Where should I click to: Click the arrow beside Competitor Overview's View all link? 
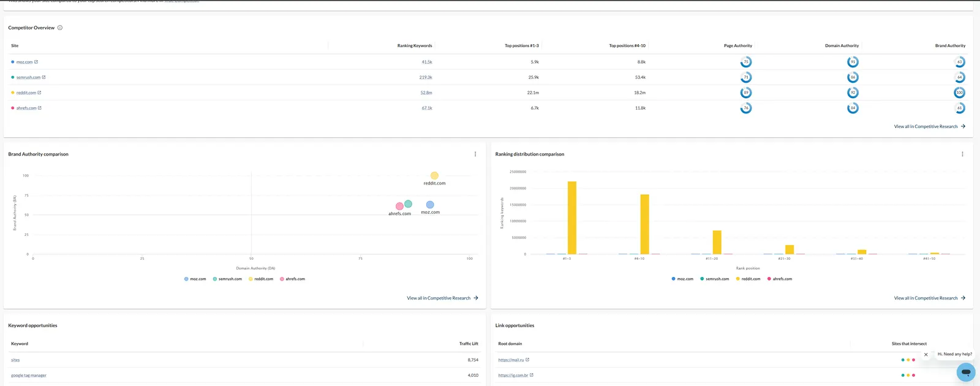coord(963,126)
